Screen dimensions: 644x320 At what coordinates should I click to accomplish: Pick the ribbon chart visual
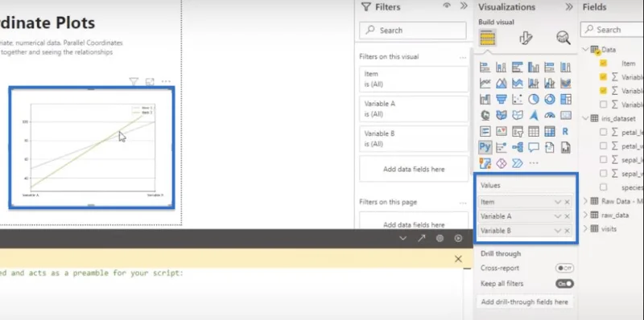[x=566, y=84]
